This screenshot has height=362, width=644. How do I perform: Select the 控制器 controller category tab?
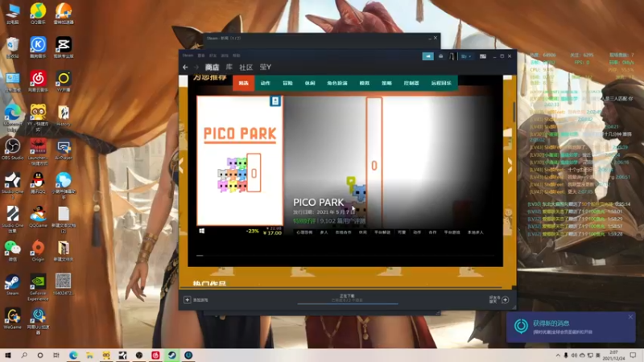[x=411, y=83]
